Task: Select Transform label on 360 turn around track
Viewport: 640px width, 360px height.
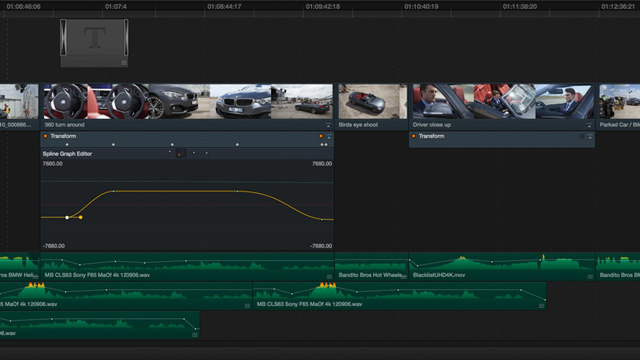Action: 63,136
